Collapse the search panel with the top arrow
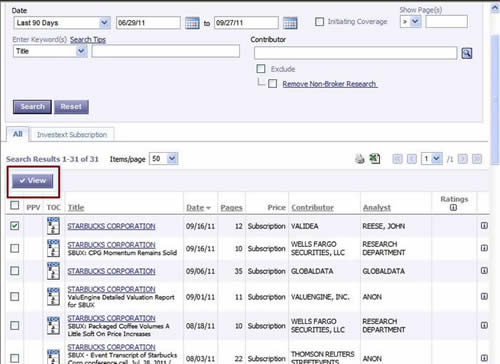The height and width of the screenshot is (364, 500). [x=495, y=8]
